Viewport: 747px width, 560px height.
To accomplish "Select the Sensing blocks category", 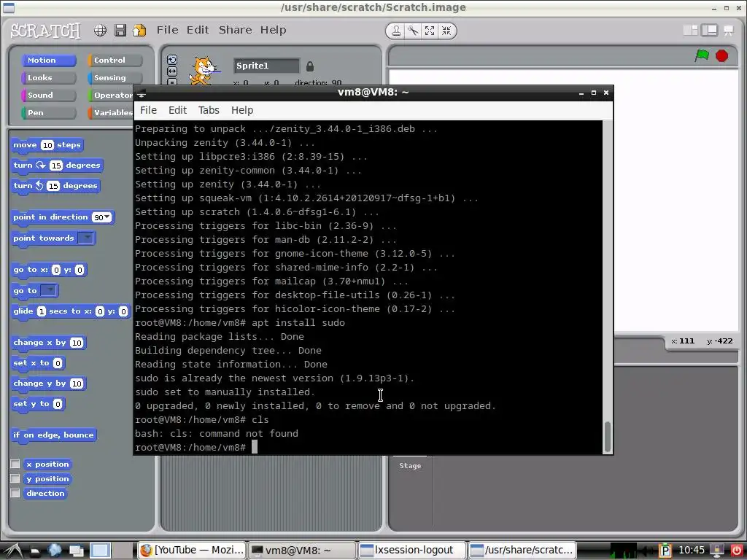I will (115, 77).
